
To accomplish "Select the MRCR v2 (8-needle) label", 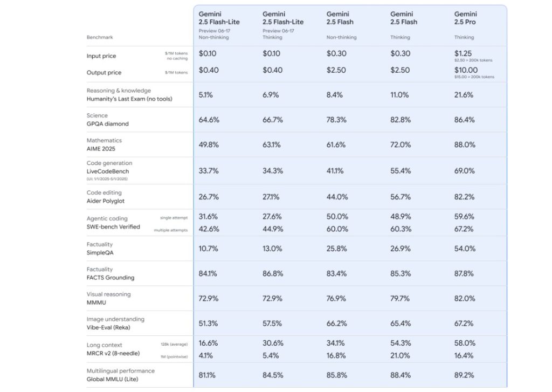I will 113,353.
